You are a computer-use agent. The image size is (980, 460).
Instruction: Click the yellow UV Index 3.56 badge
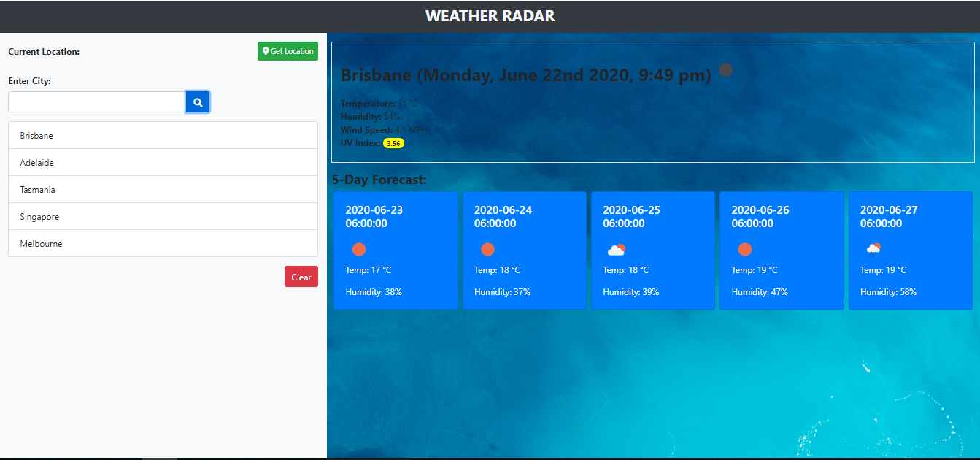pyautogui.click(x=393, y=143)
